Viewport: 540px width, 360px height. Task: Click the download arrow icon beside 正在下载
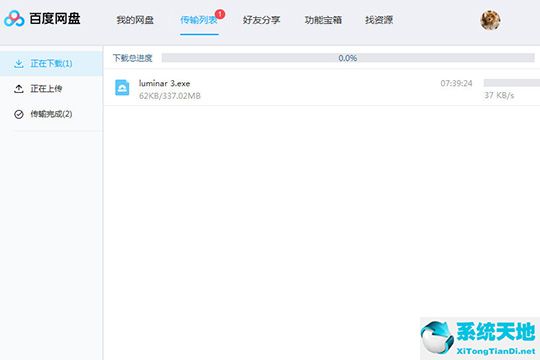tap(19, 63)
